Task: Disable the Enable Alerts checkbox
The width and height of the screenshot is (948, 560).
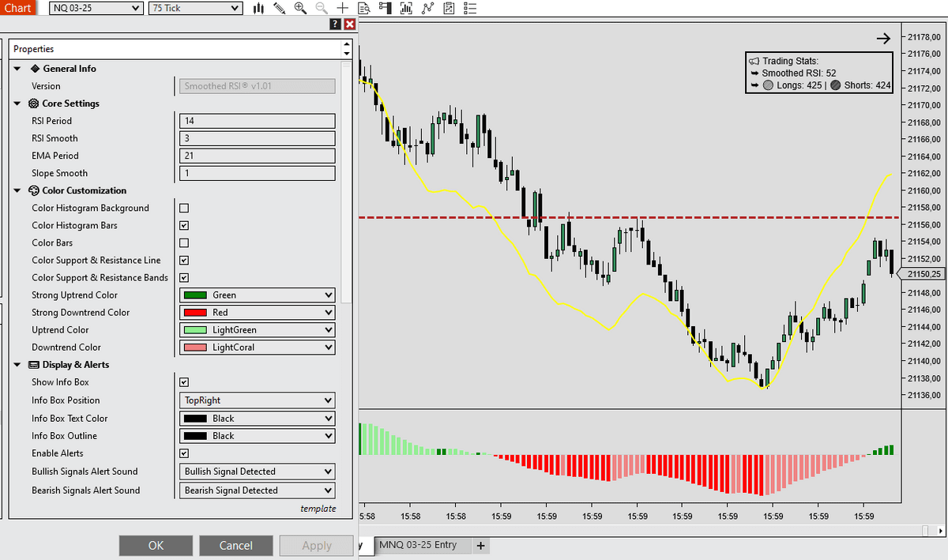Action: [184, 453]
